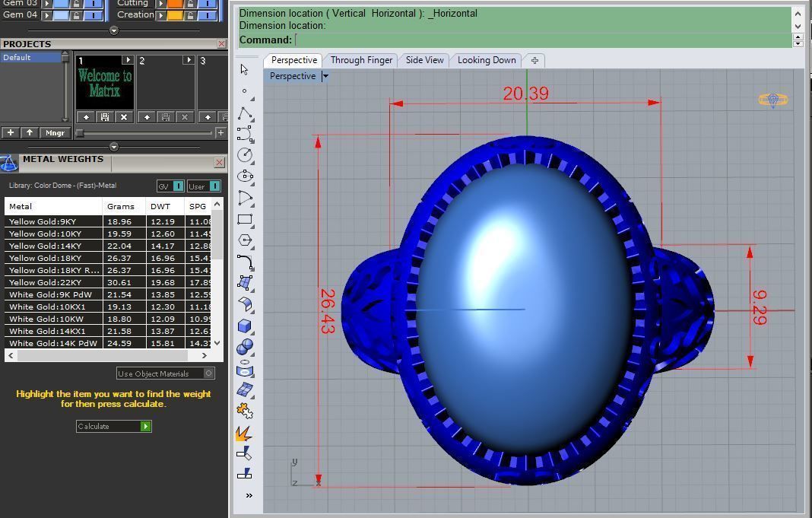
Task: Click the up arrow beside Mngr
Action: pos(30,133)
